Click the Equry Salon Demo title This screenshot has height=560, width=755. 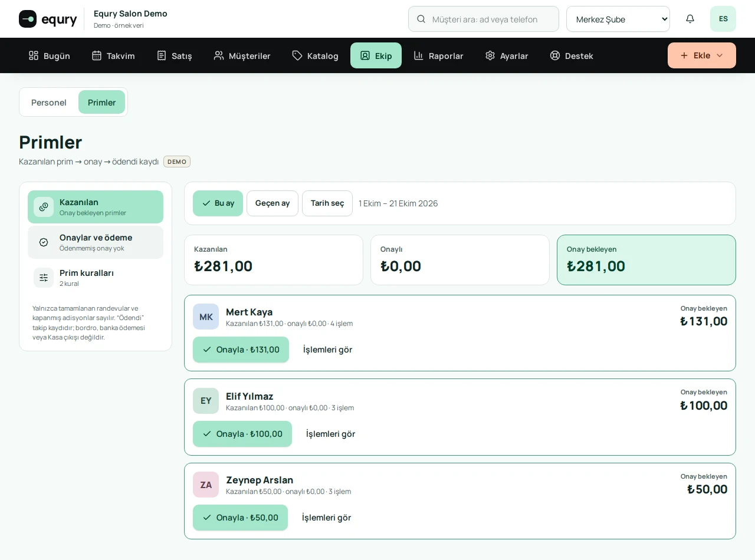tap(130, 14)
